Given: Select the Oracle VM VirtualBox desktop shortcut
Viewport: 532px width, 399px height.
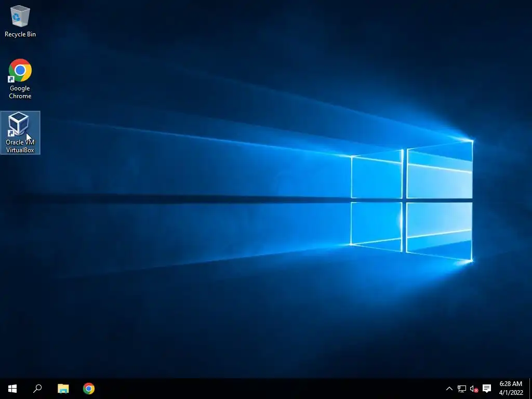Looking at the screenshot, I should tap(20, 132).
